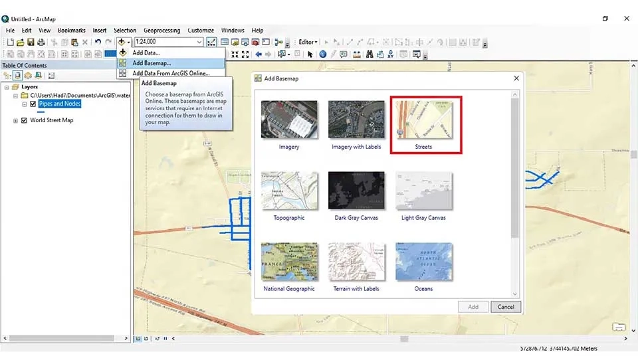
Task: Open the map scale dropdown
Action: coord(199,43)
